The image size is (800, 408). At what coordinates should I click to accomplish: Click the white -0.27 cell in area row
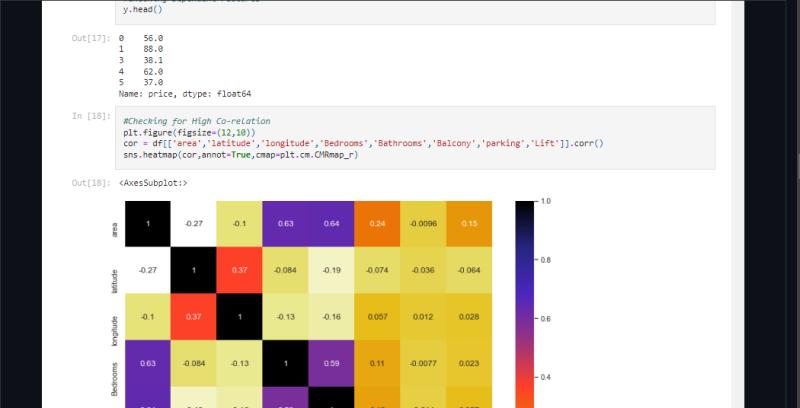click(x=193, y=224)
